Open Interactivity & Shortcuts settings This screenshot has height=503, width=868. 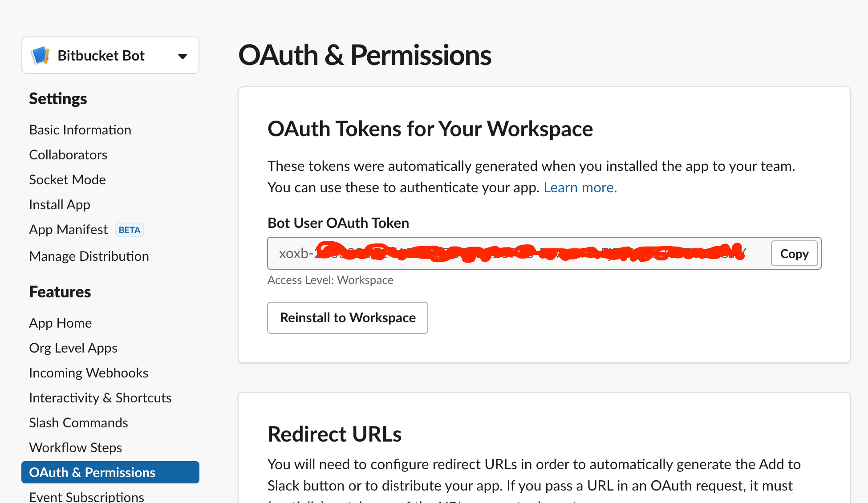(100, 398)
